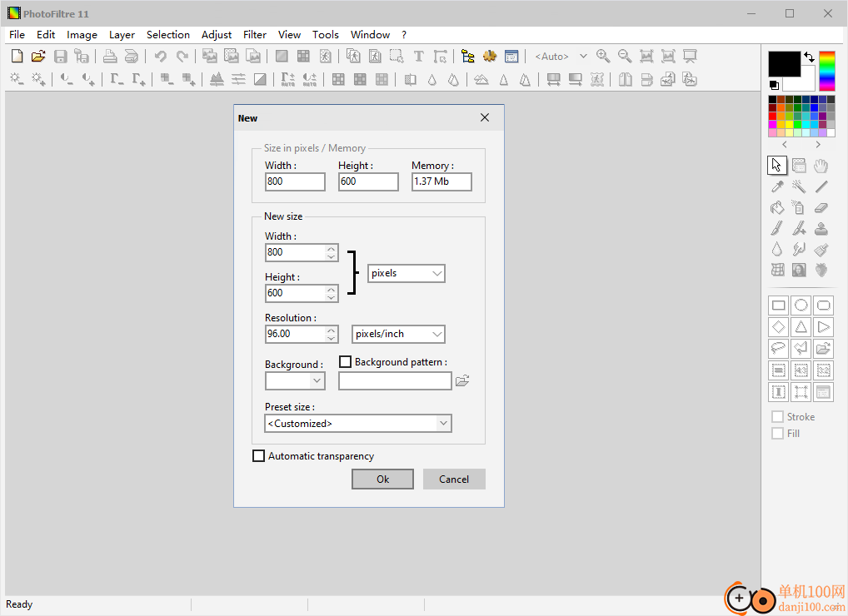This screenshot has height=616, width=848.
Task: Select the Paint bucket fill tool
Action: click(x=777, y=208)
